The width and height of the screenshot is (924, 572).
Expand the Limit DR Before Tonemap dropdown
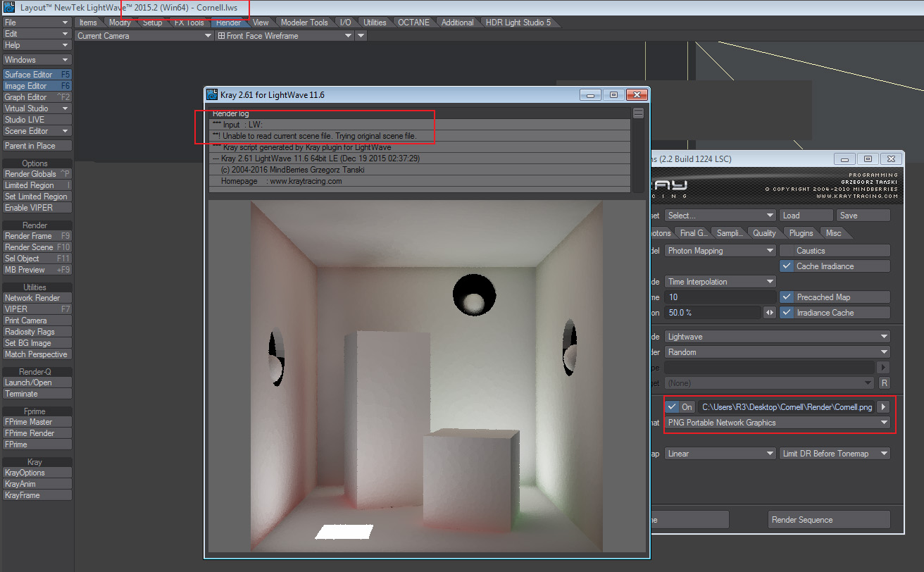tap(835, 454)
